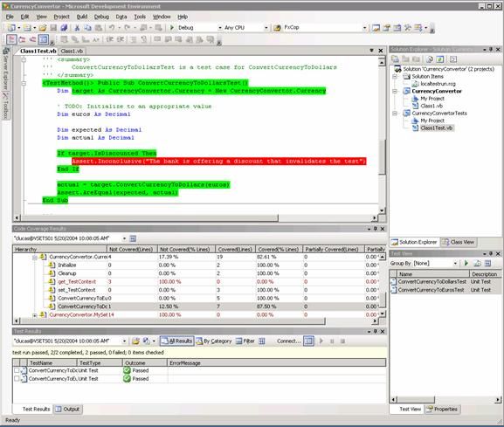Image resolution: width=504 pixels, height=427 pixels.
Task: Click the folder icon next to FxCop
Action: pos(277,28)
